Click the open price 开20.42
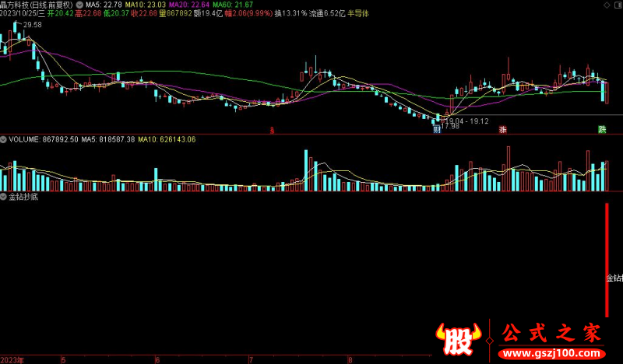 pos(61,13)
